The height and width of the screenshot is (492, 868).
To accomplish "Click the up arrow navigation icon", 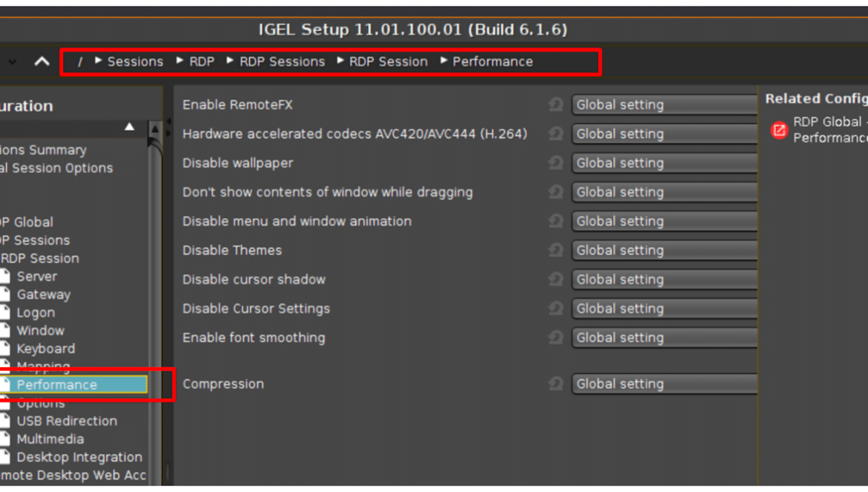I will (x=42, y=62).
